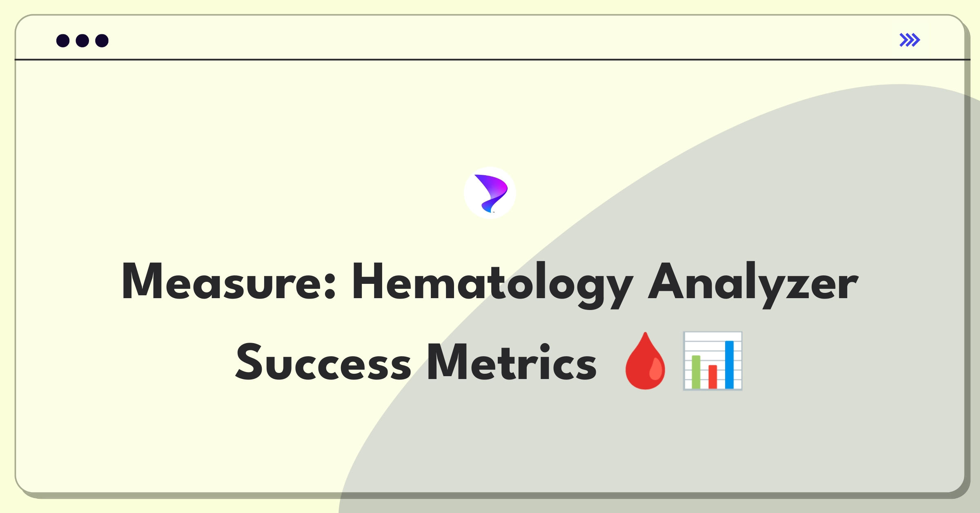Click the light highlight inside blood drop
The image size is (980, 513).
pos(656,369)
